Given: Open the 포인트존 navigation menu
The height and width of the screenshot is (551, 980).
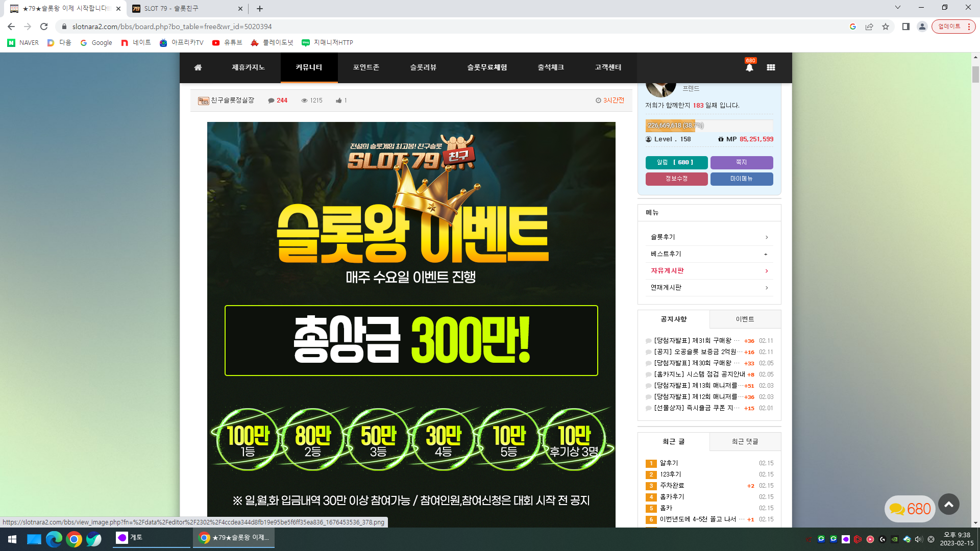Looking at the screenshot, I should tap(366, 67).
